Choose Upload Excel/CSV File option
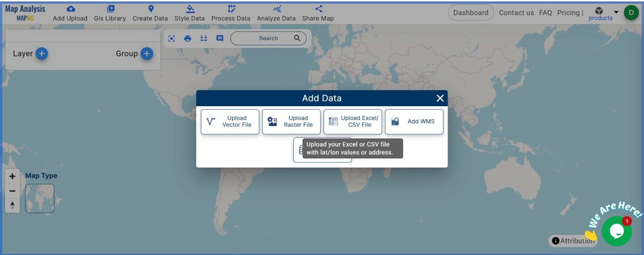The width and height of the screenshot is (644, 255). [x=353, y=121]
